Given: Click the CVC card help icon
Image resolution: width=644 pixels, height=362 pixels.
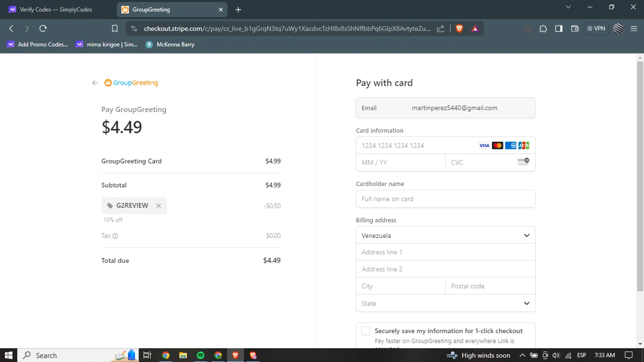Looking at the screenshot, I should [x=523, y=161].
